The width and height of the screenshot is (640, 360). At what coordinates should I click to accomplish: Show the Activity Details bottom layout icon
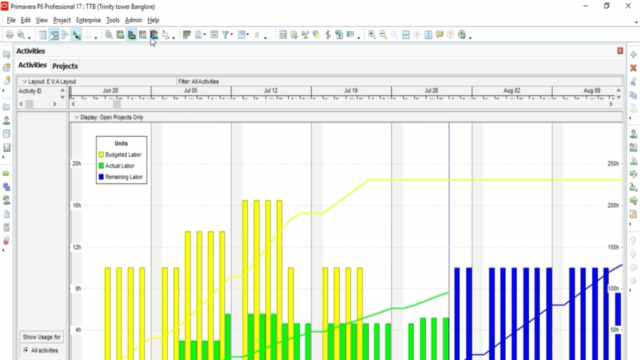coord(109,35)
